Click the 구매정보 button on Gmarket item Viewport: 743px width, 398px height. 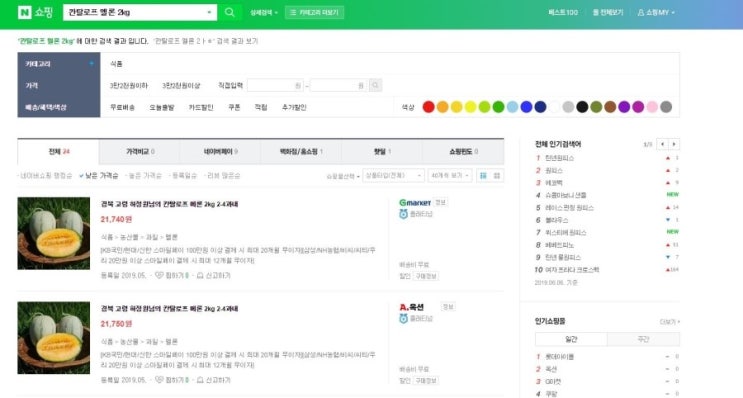point(426,276)
